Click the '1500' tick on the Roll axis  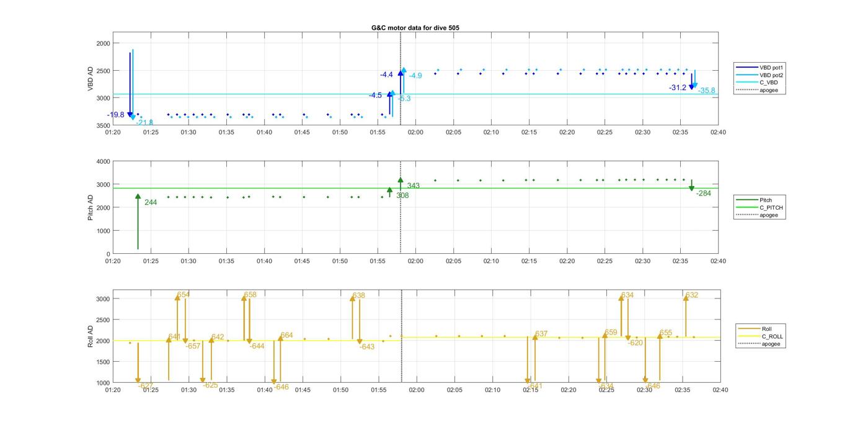(104, 362)
